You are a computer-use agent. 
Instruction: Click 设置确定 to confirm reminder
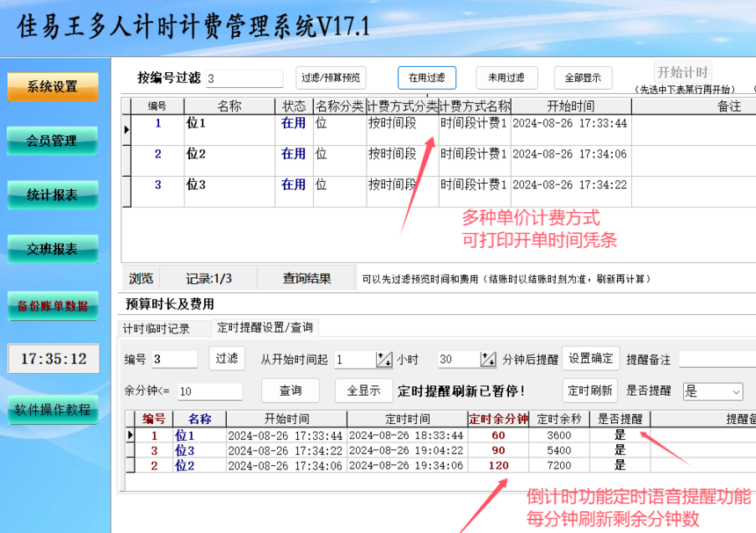click(591, 358)
